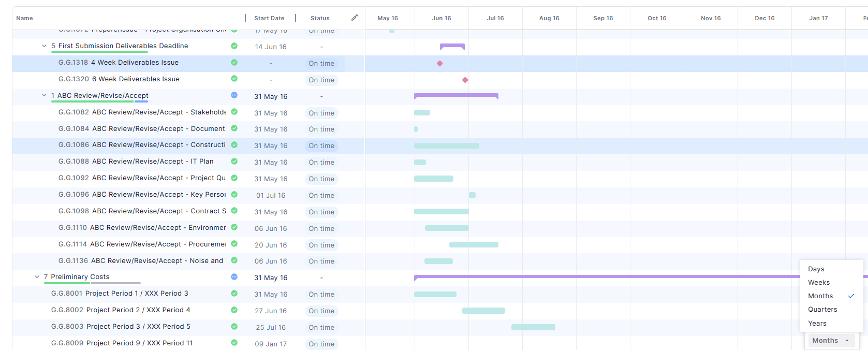This screenshot has height=350, width=868.
Task: Click the G.G.1086 Construction Gantt bar
Action: [447, 146]
